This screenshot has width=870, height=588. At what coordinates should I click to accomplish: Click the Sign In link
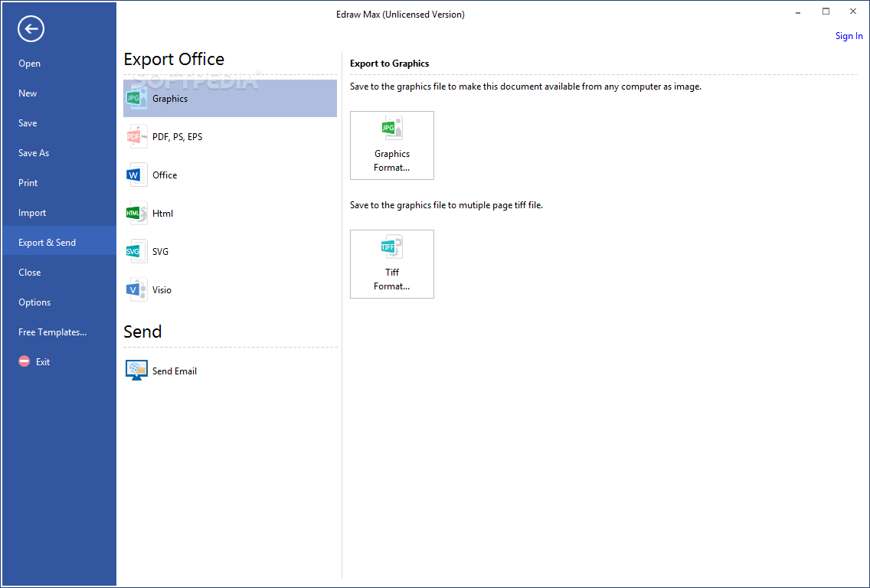(849, 36)
